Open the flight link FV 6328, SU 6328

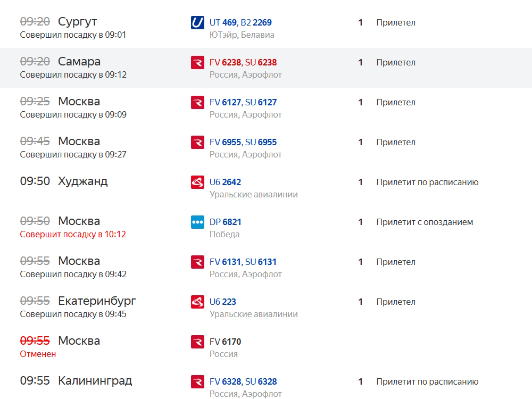click(x=243, y=381)
